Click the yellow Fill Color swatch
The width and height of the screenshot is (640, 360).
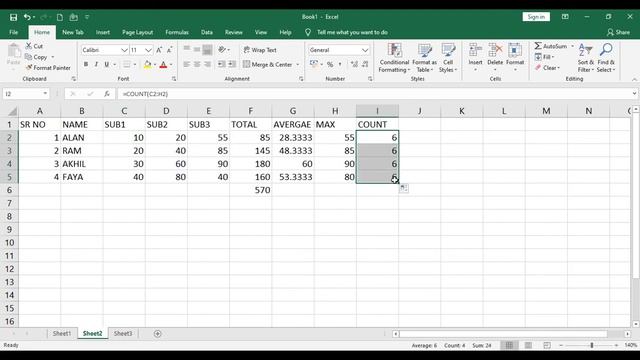(148, 64)
